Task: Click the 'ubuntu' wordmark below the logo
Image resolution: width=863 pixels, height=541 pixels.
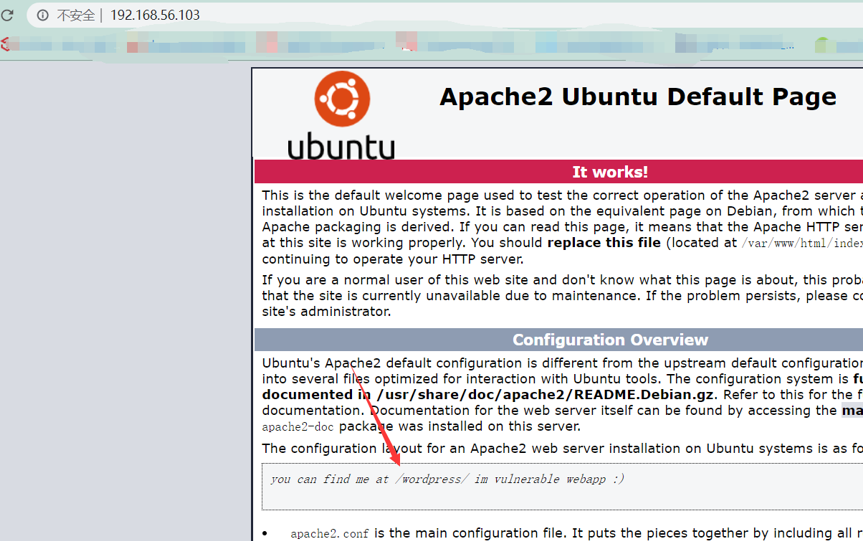Action: coord(341,146)
